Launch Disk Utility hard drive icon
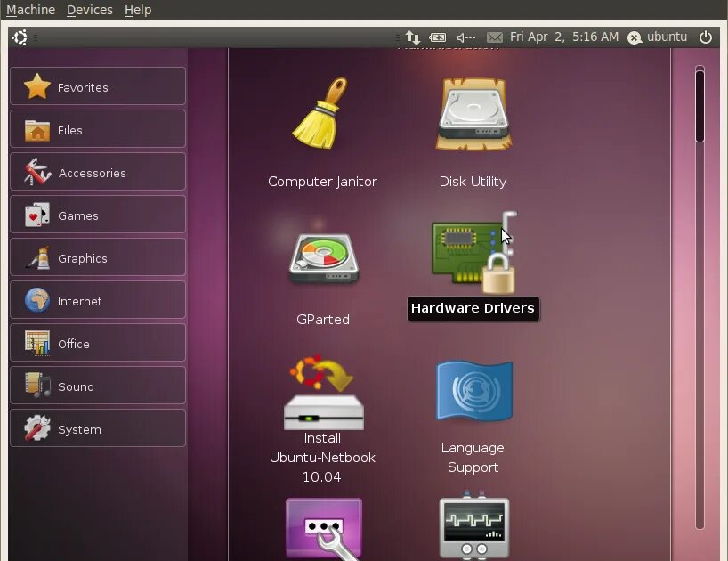Viewport: 728px width, 561px height. point(473,114)
